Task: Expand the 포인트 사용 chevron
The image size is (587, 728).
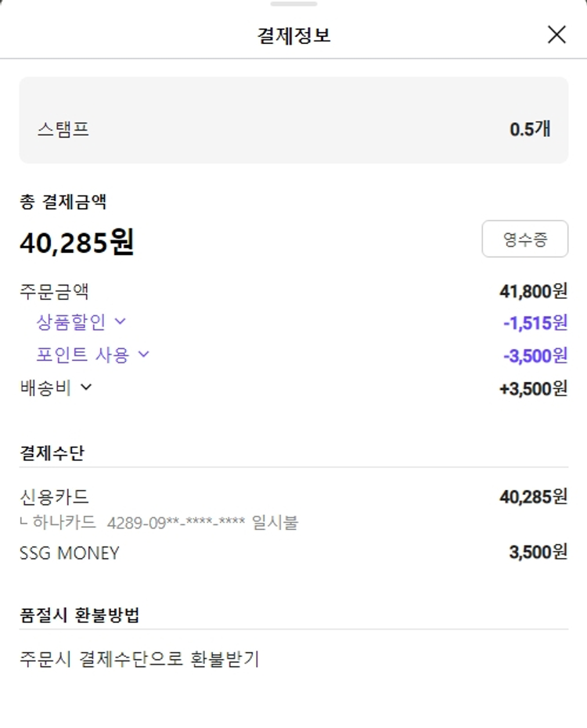Action: click(x=143, y=354)
